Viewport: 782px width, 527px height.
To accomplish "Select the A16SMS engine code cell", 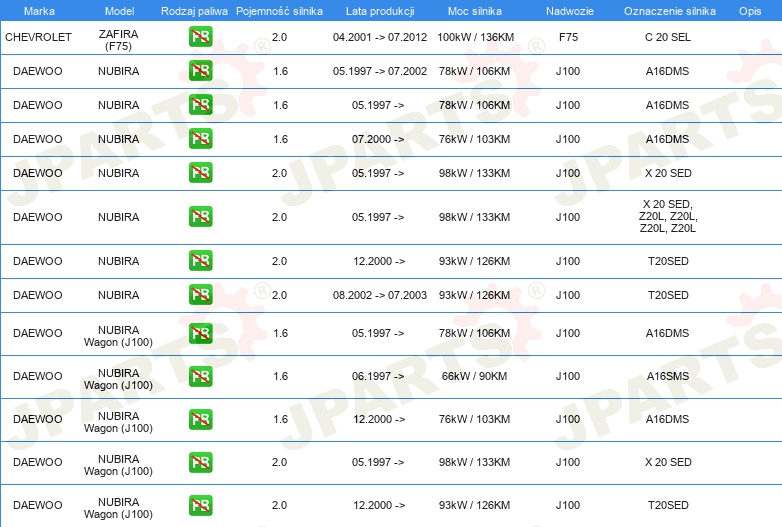I will coord(668,376).
